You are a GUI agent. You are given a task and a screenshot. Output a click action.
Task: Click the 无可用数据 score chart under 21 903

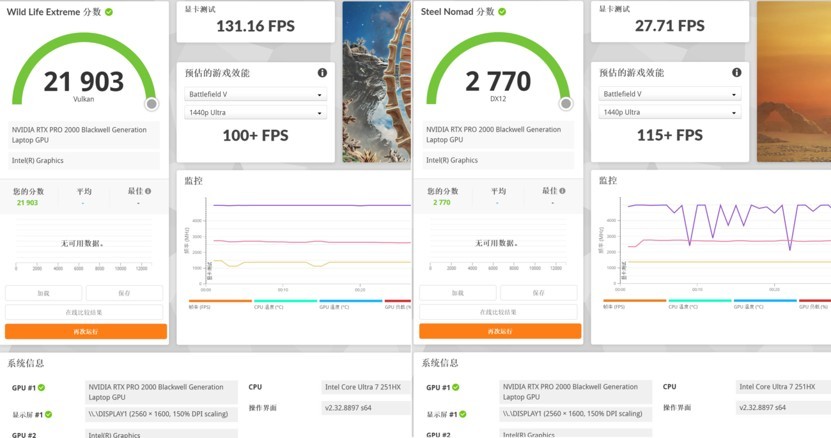click(83, 244)
